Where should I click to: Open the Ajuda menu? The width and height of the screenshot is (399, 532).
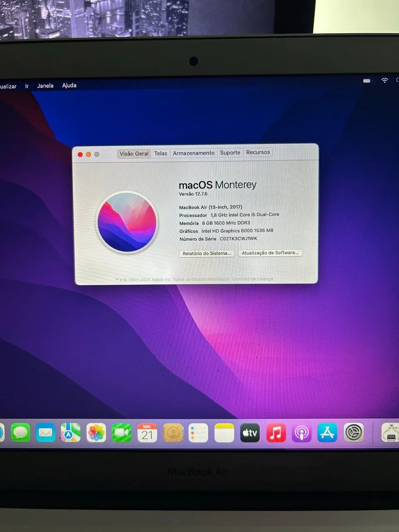[69, 85]
